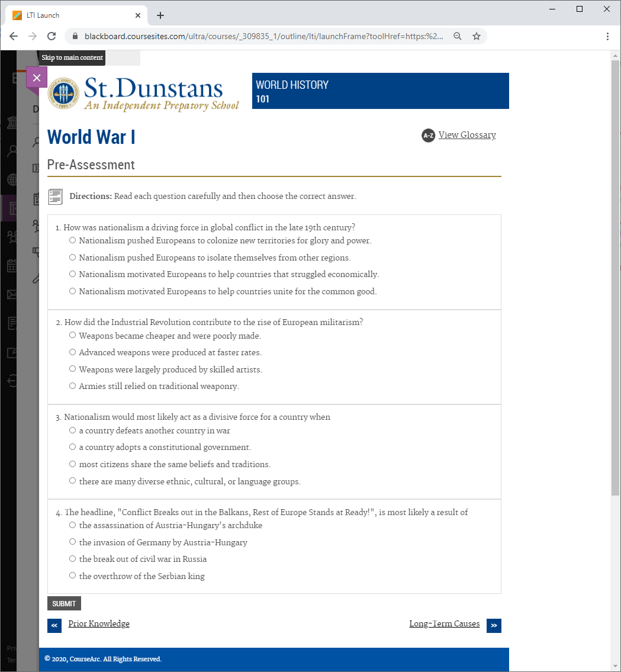Click the zoom magnifier icon in address bar
The image size is (621, 672).
457,37
